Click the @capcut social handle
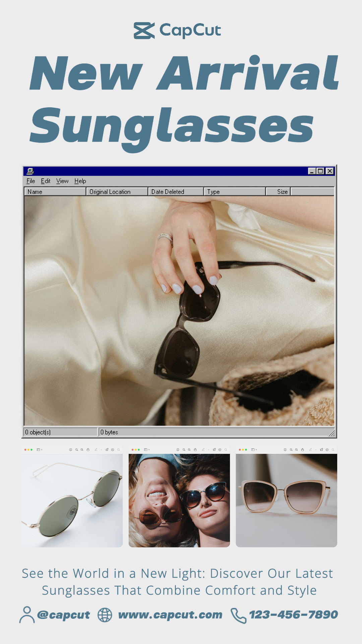This screenshot has width=362, height=644. (63, 615)
